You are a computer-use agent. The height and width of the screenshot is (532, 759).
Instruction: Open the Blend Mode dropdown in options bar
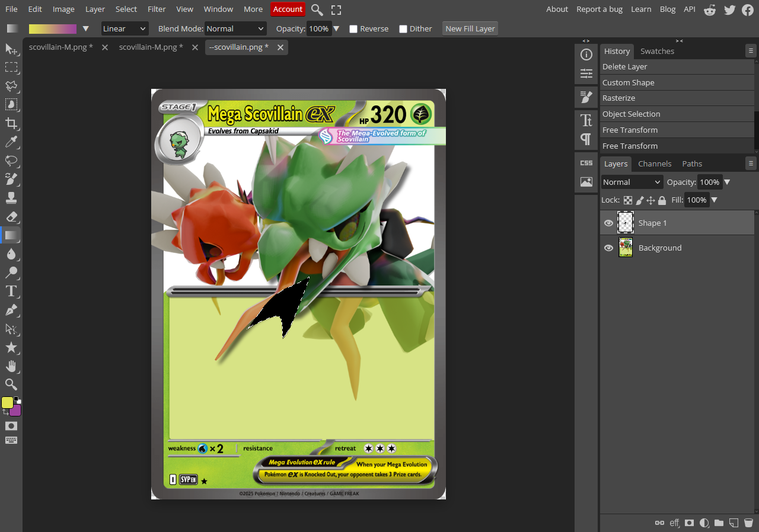pos(235,28)
